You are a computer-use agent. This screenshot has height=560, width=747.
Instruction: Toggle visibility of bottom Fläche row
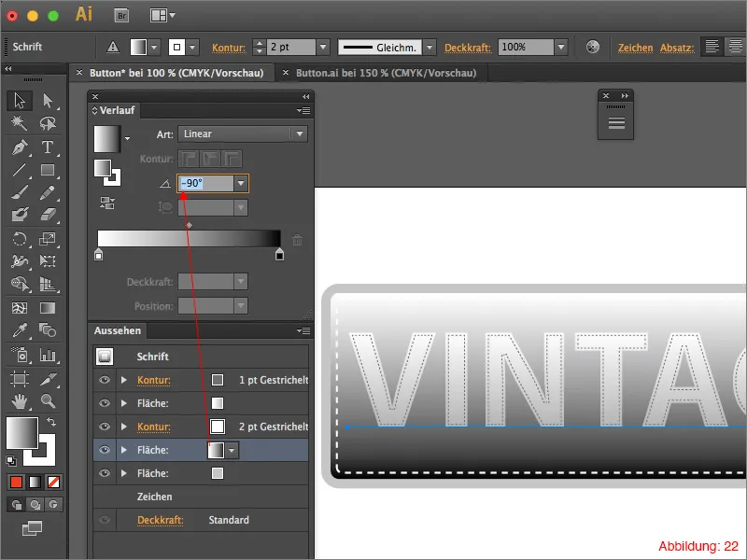point(105,473)
